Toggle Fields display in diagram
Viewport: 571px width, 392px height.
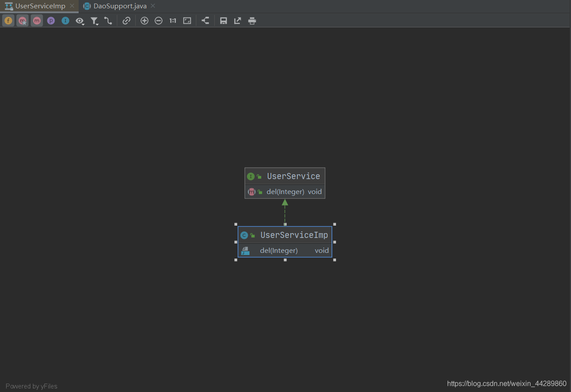point(8,21)
